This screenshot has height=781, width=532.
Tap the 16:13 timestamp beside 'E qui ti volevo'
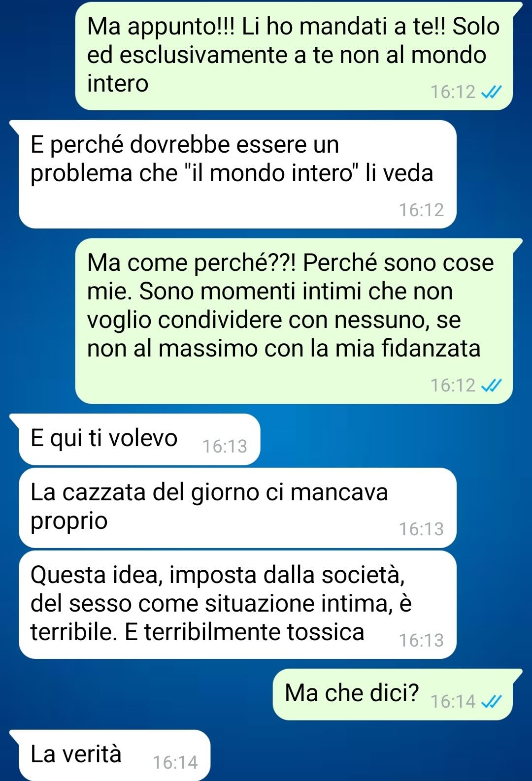(225, 447)
